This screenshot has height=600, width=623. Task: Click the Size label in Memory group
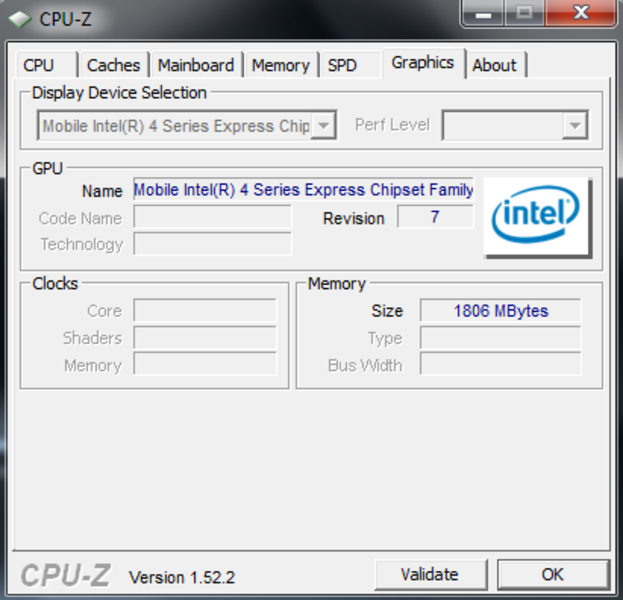click(x=387, y=311)
